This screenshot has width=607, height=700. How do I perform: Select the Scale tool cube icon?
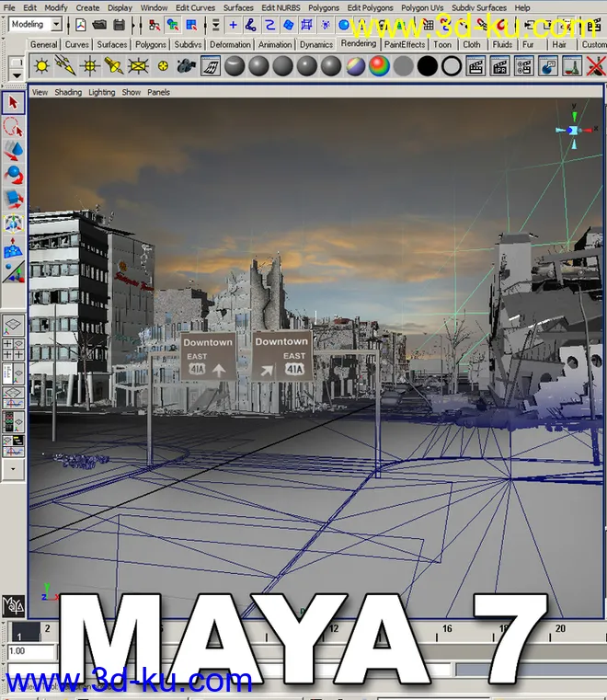13,199
